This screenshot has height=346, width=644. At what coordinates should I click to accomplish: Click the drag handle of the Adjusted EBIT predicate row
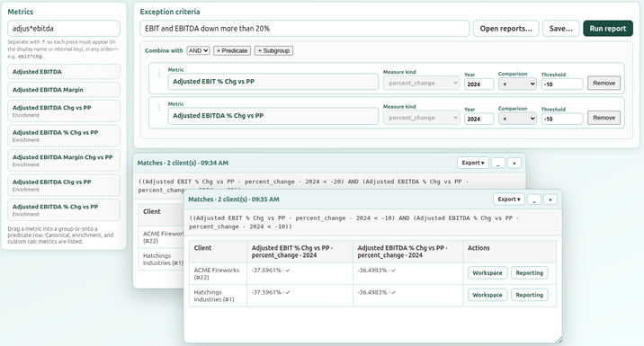point(159,74)
